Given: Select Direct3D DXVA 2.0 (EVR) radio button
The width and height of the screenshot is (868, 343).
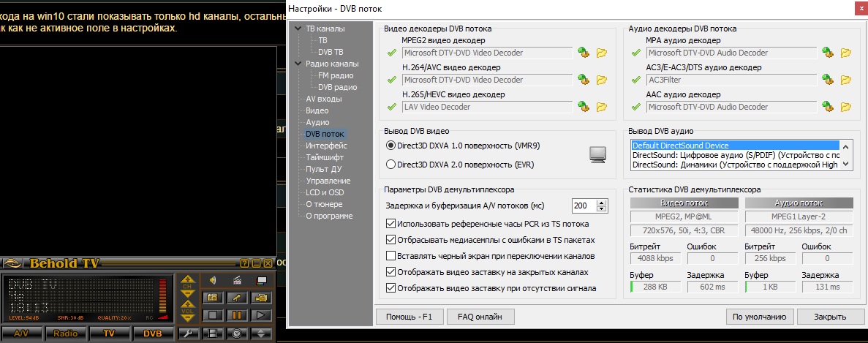Looking at the screenshot, I should (391, 165).
